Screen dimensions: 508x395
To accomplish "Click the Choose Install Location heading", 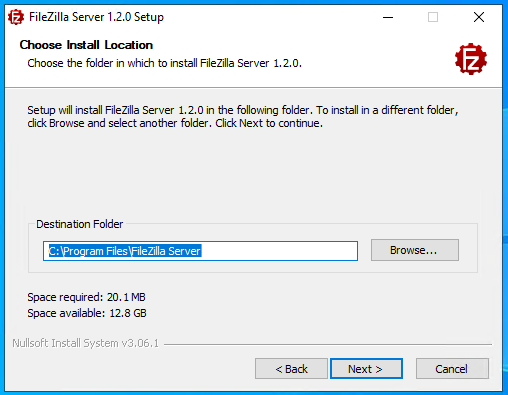I will [86, 45].
